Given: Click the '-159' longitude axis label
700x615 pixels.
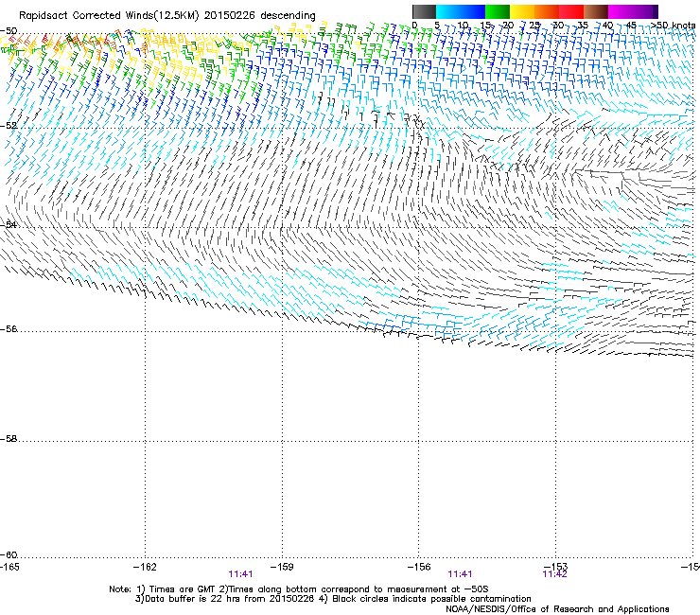Looking at the screenshot, I should point(282,567).
